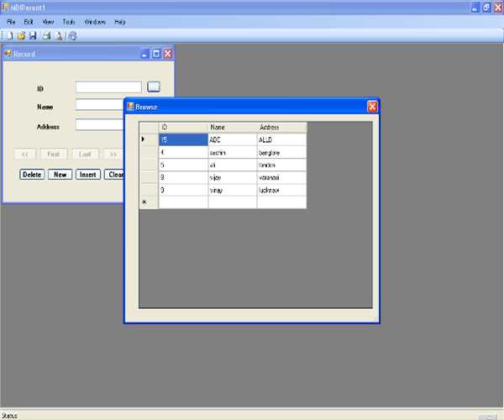
Task: Open the Tools menu
Action: tap(69, 21)
